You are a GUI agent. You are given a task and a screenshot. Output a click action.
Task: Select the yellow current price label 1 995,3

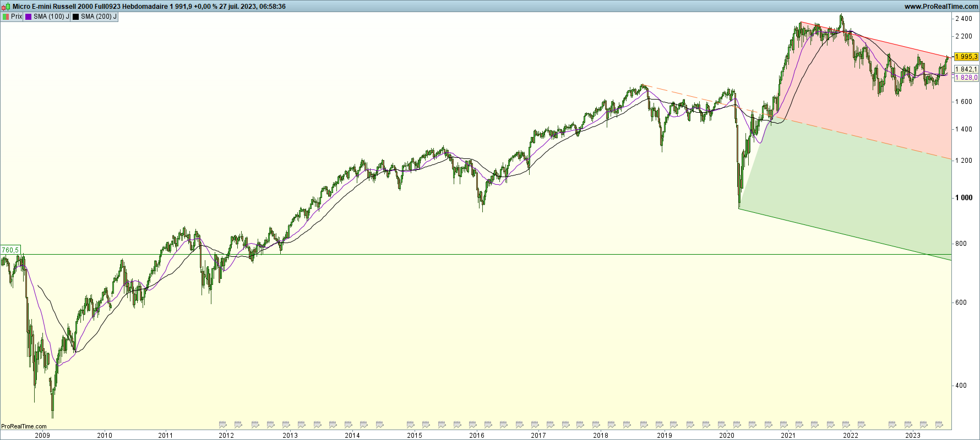tap(966, 57)
